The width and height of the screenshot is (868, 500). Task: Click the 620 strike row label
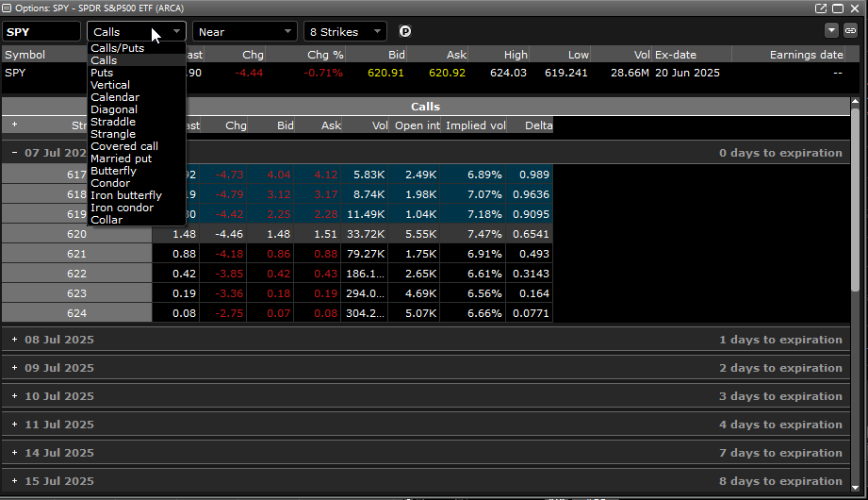pyautogui.click(x=77, y=234)
